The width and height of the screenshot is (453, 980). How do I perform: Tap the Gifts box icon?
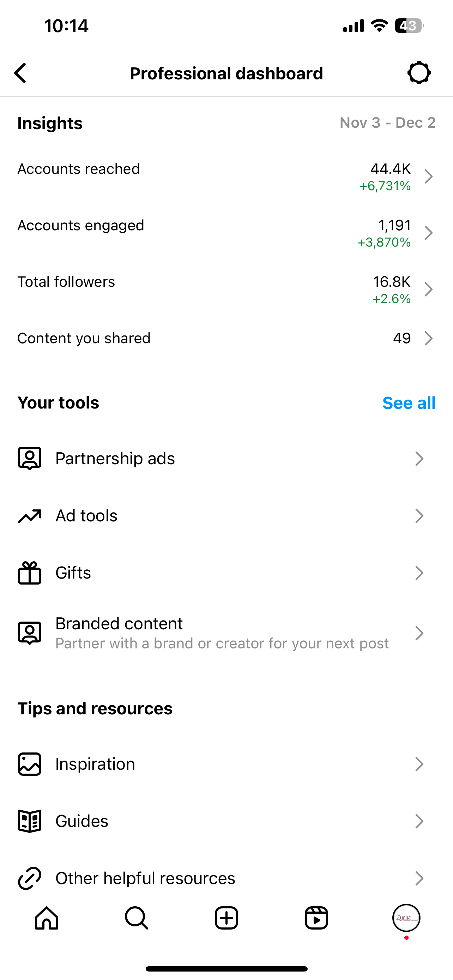[30, 573]
